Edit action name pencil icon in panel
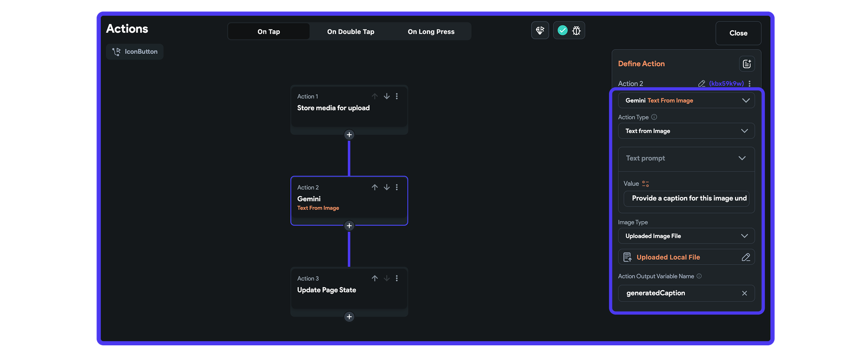Viewport: 868px width, 354px height. click(701, 83)
